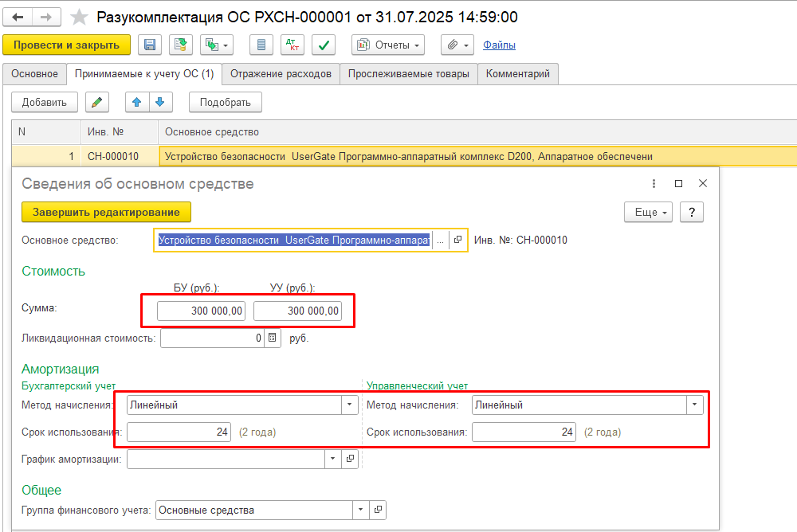The width and height of the screenshot is (797, 532).
Task: Add document to favorites with star icon
Action: pos(79,18)
